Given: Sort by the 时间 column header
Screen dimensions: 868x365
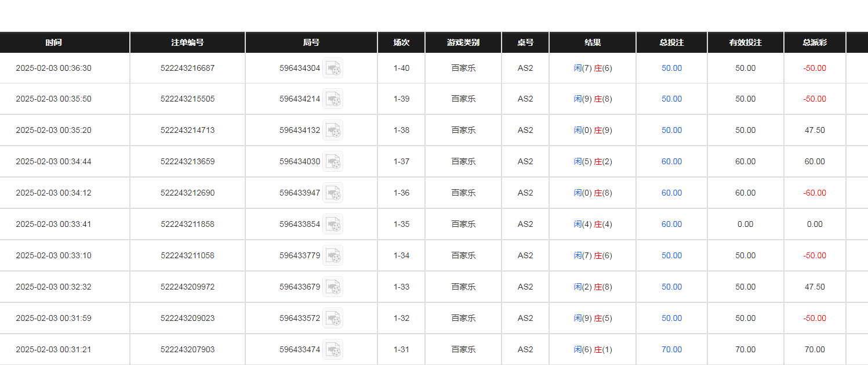Looking at the screenshot, I should point(53,42).
